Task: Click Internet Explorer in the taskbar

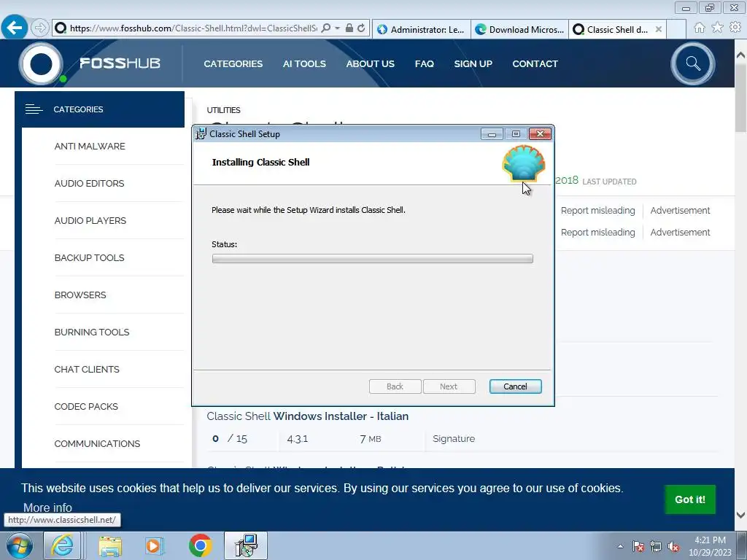Action: coord(63,545)
